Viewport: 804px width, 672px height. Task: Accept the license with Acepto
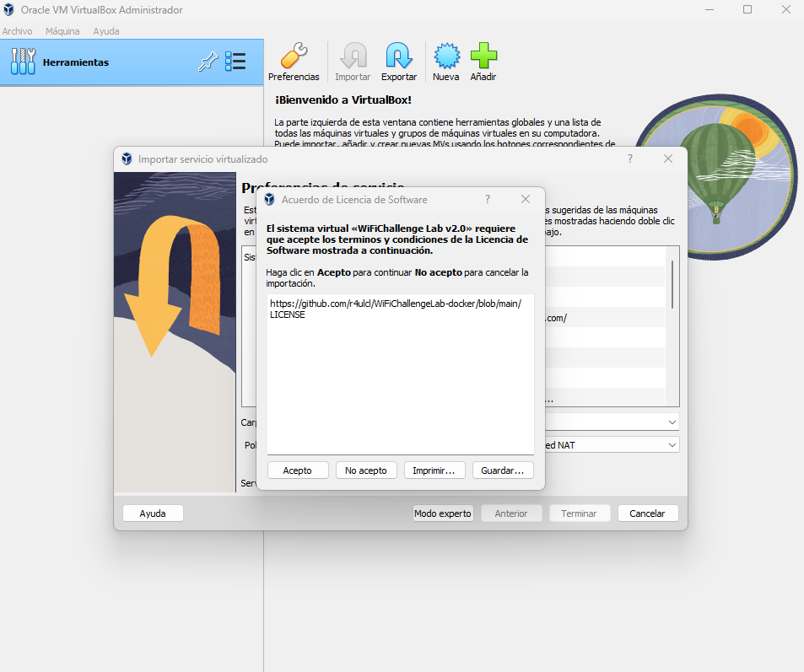tap(298, 470)
